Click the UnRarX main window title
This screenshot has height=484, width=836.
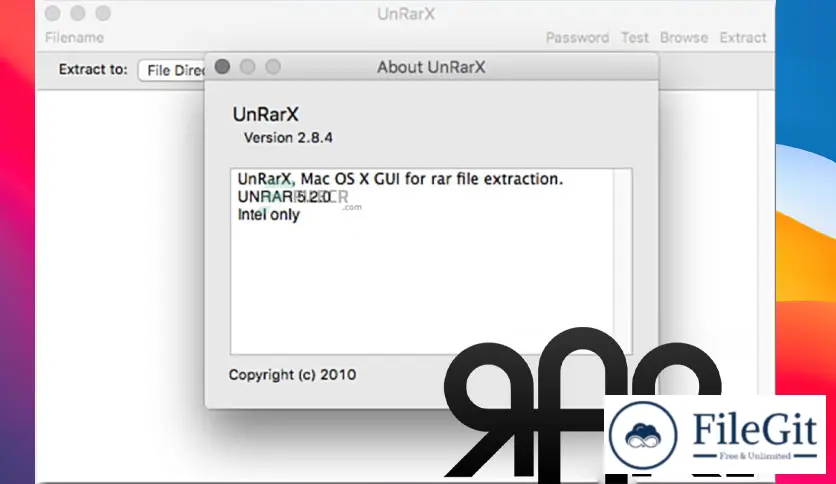coord(406,14)
